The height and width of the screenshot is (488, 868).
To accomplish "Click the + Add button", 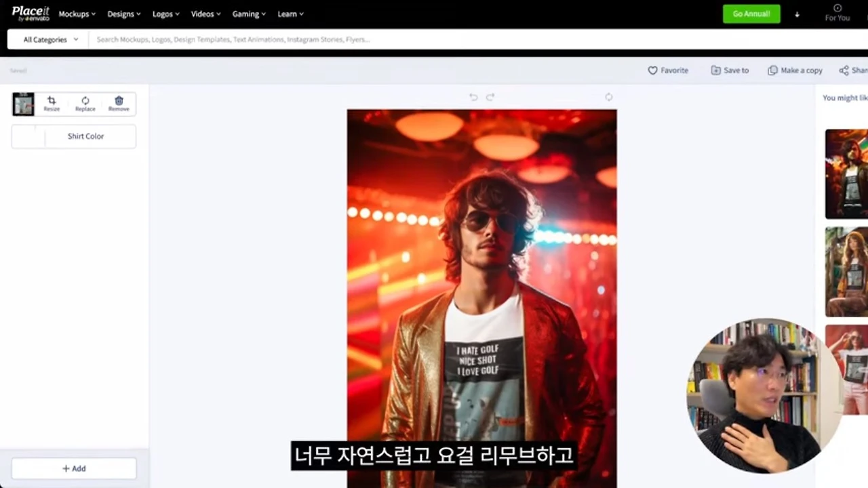I will 74,468.
